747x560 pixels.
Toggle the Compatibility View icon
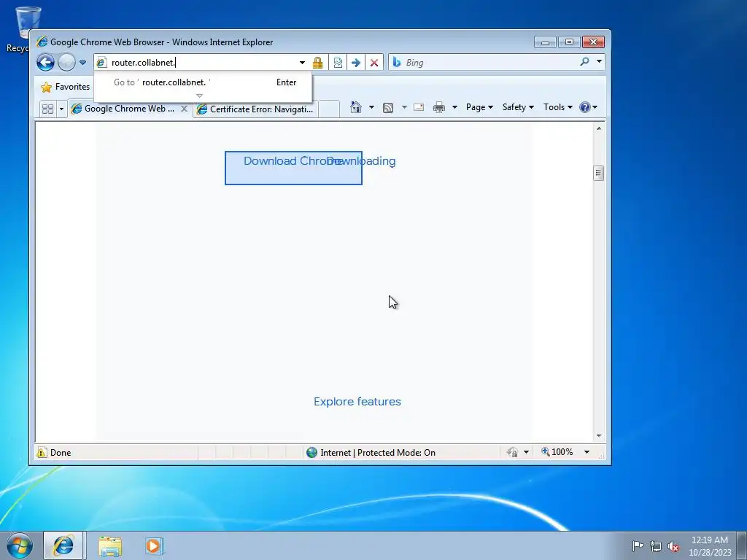click(x=338, y=63)
